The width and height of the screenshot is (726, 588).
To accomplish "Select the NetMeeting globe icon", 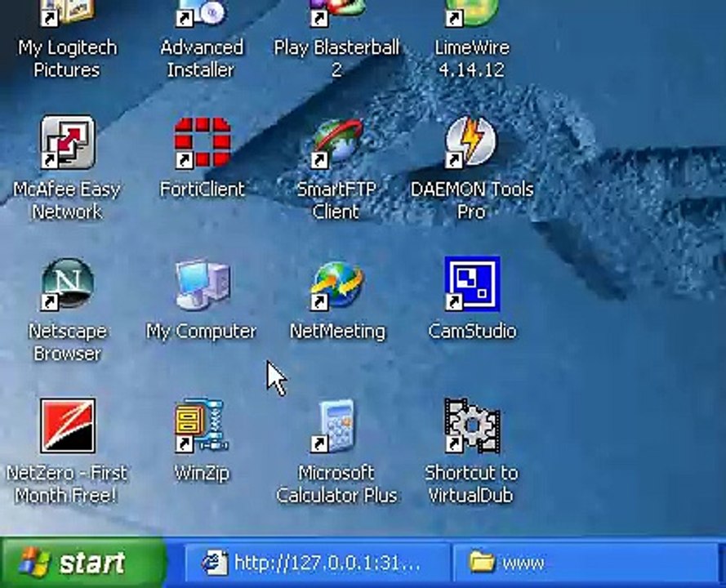I will pos(336,283).
